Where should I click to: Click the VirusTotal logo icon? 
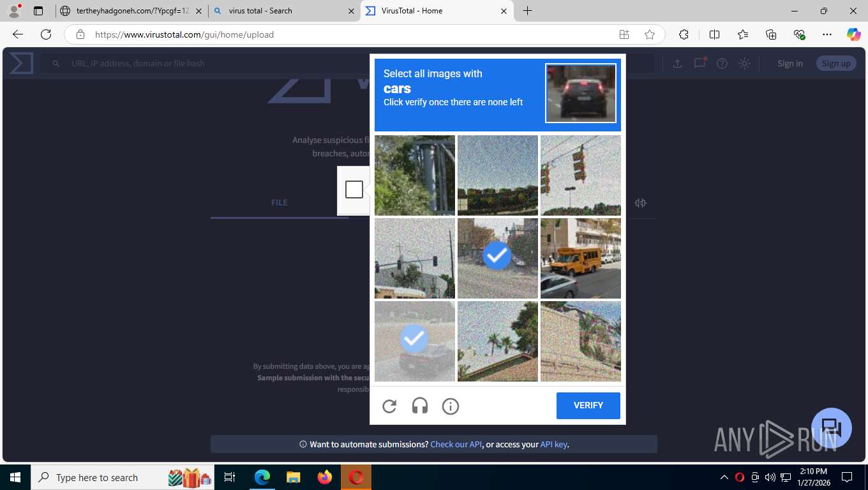(x=21, y=63)
